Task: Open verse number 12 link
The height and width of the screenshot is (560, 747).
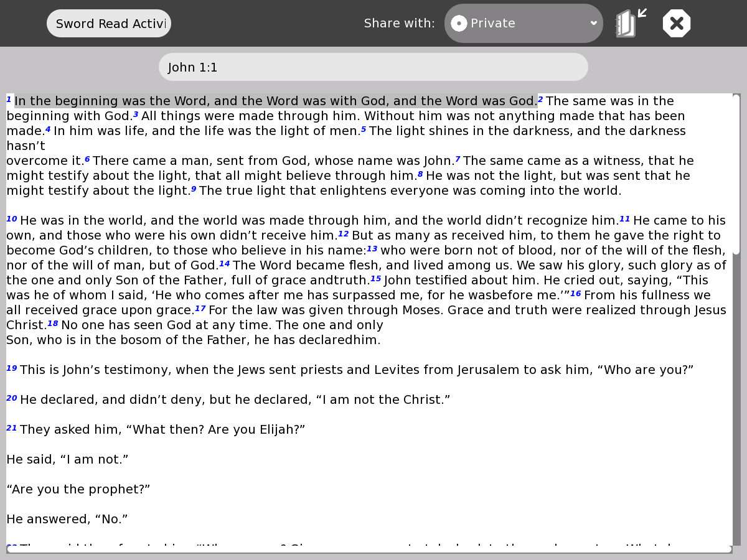Action: [x=344, y=234]
